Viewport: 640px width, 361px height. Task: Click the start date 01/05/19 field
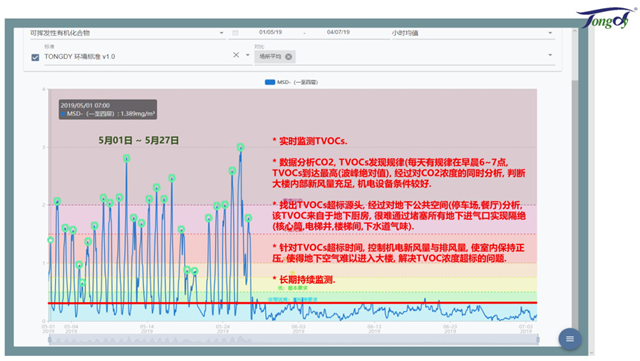pyautogui.click(x=270, y=32)
